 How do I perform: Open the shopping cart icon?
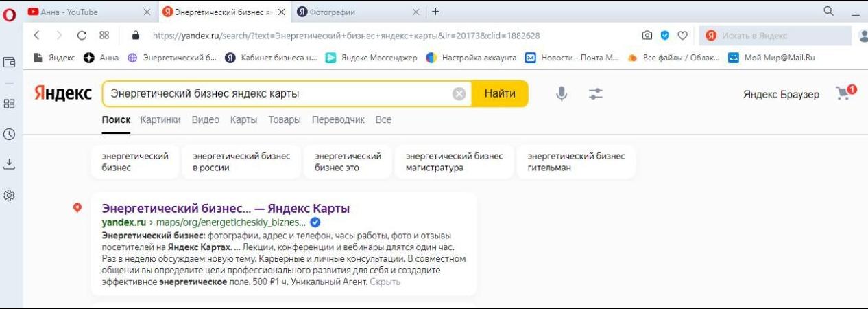tap(846, 93)
